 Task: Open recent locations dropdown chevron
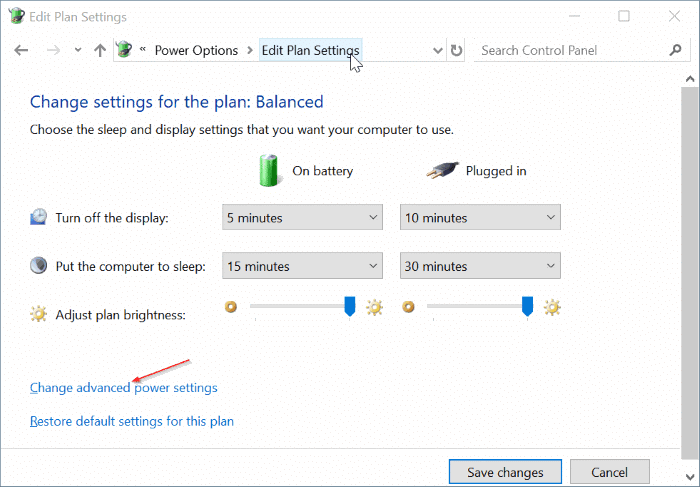pos(78,50)
